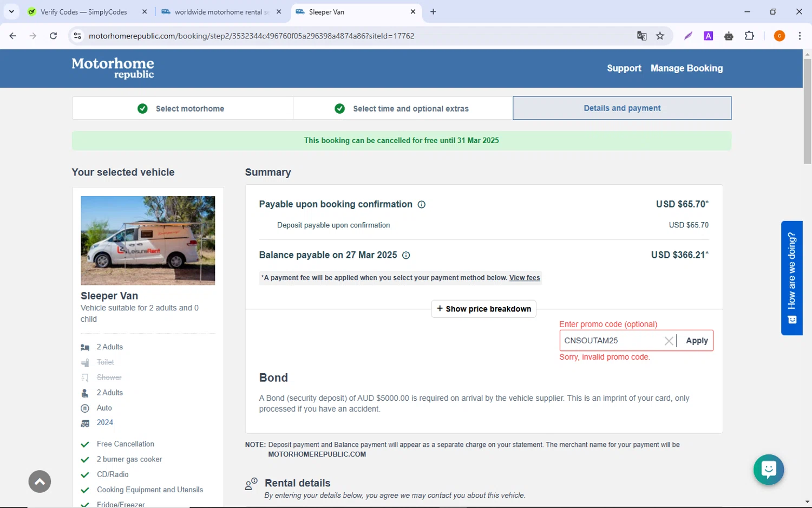The width and height of the screenshot is (812, 508).
Task: Click USD $366.21 balance amount
Action: (680, 255)
